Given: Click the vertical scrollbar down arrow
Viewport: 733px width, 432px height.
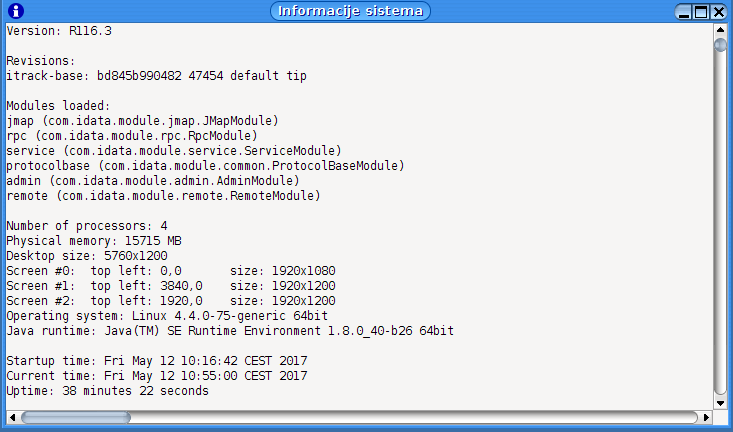Looking at the screenshot, I should pyautogui.click(x=720, y=403).
